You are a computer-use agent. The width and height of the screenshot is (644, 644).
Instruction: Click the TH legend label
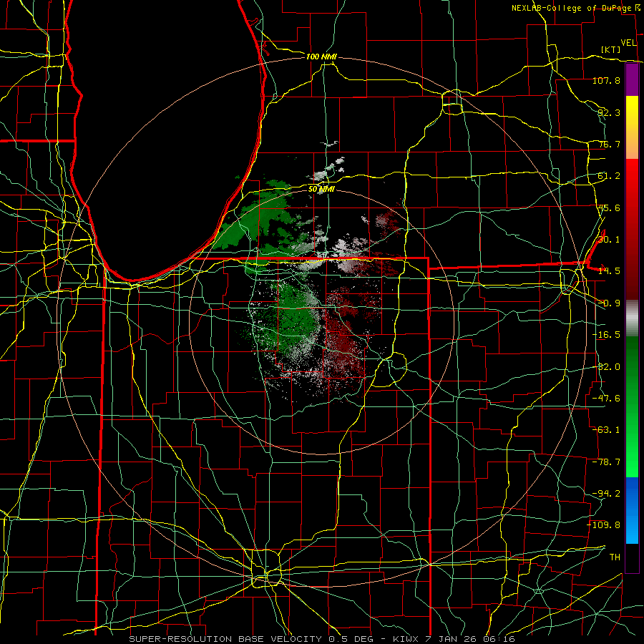tap(615, 557)
